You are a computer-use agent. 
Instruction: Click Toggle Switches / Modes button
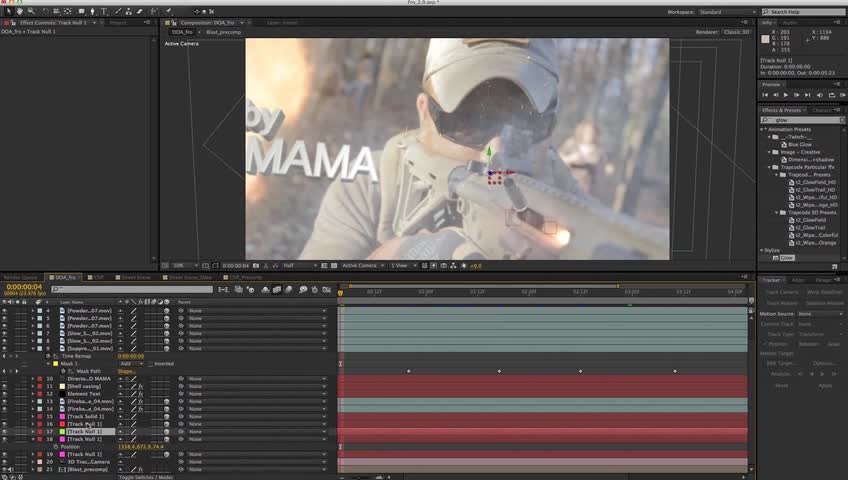click(x=145, y=477)
